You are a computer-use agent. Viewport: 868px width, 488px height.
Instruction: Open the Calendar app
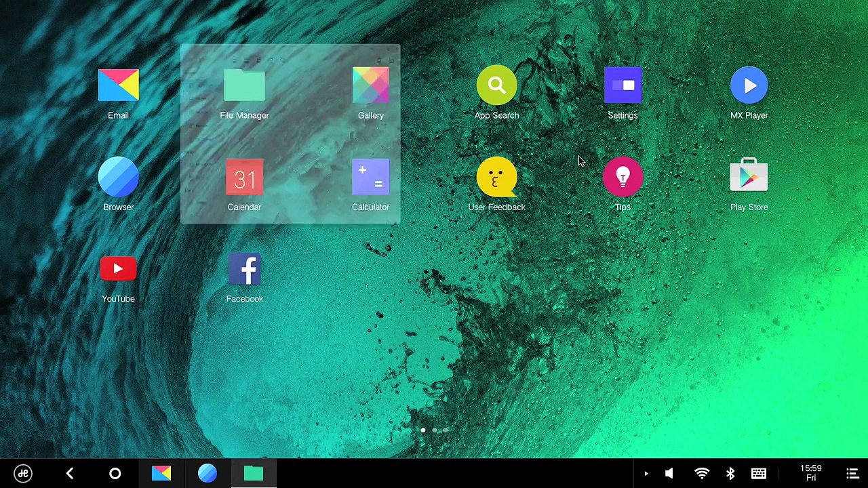coord(244,184)
